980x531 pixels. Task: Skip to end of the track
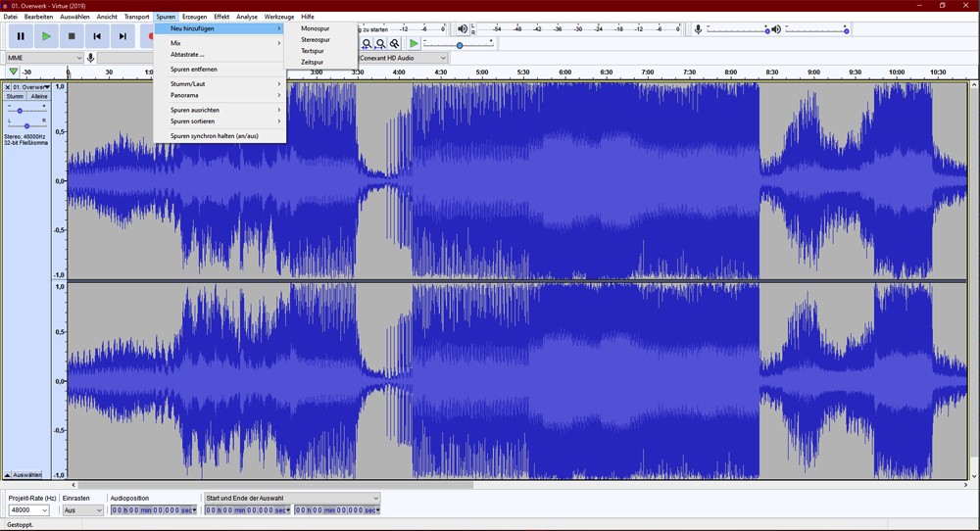[122, 36]
